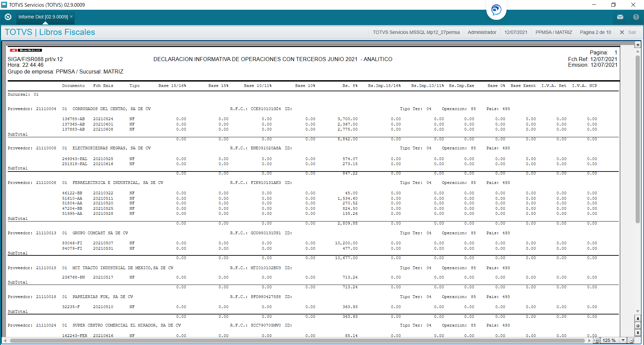Image resolution: width=644 pixels, height=345 pixels.
Task: Click the horizontal scrollbar thumb
Action: click(298, 341)
